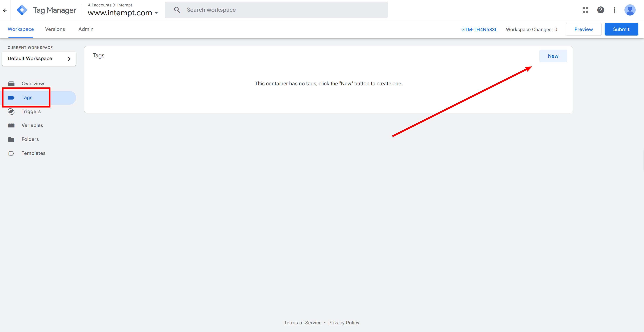
Task: Click the New tag button
Action: tap(553, 56)
